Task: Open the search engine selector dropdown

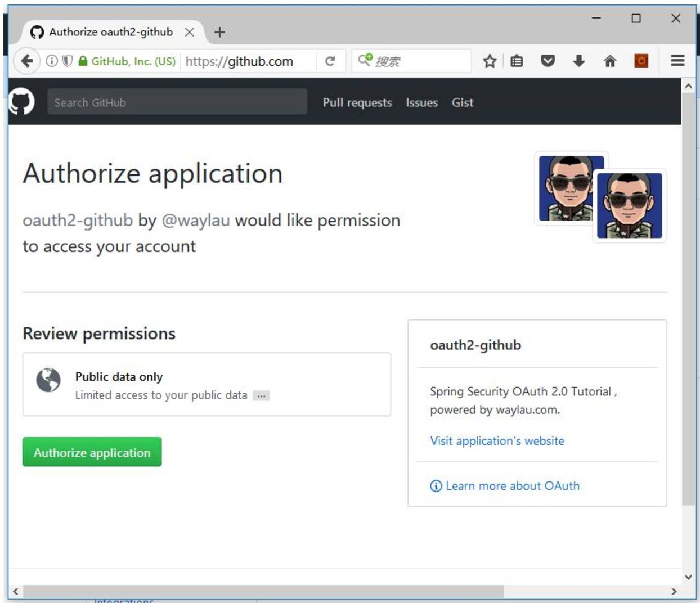Action: point(365,60)
